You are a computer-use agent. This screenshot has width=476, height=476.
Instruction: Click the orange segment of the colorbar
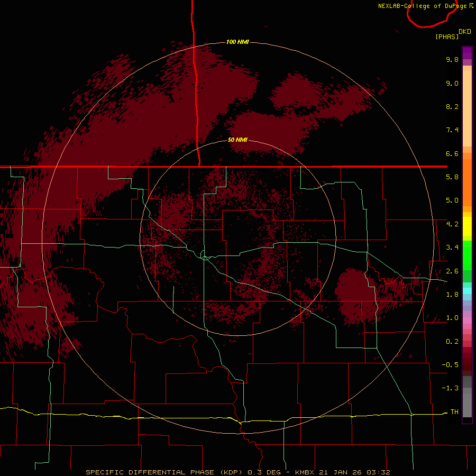pos(467,182)
